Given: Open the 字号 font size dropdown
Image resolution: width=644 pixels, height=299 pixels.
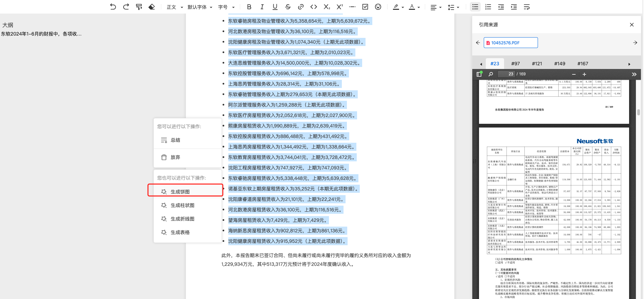Looking at the screenshot, I should (226, 7).
